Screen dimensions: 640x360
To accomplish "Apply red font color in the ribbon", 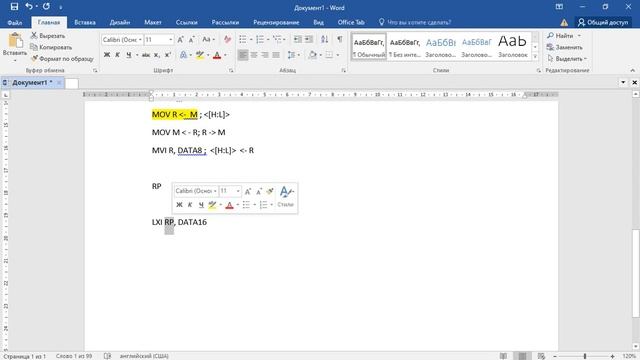I will [217, 55].
